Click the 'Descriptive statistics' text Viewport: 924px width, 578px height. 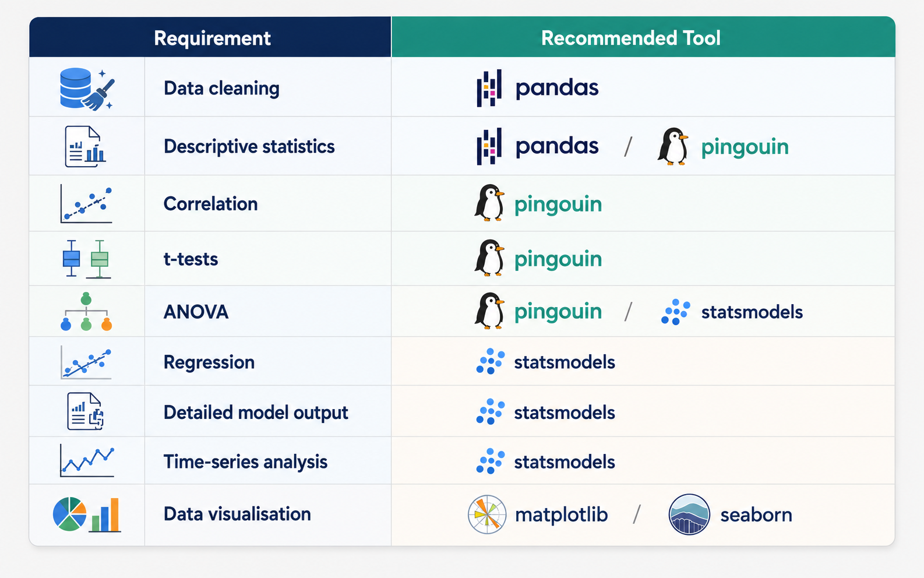tap(249, 146)
